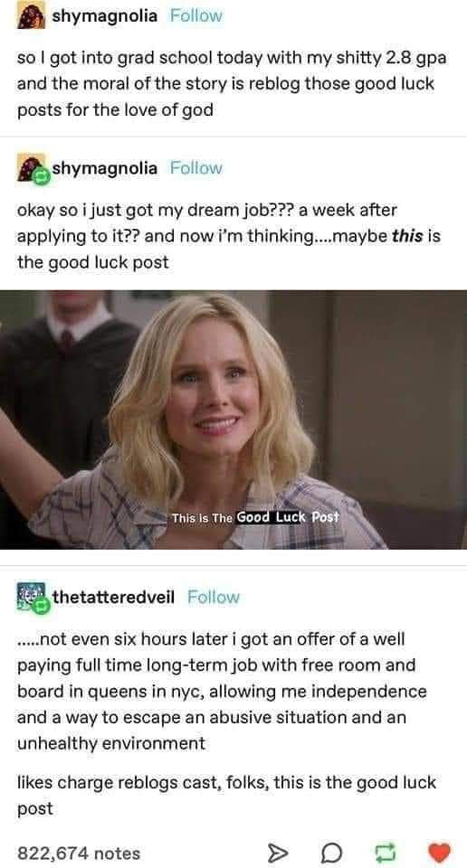The width and height of the screenshot is (467, 868).
Task: Click the share arrow icon
Action: (x=275, y=853)
